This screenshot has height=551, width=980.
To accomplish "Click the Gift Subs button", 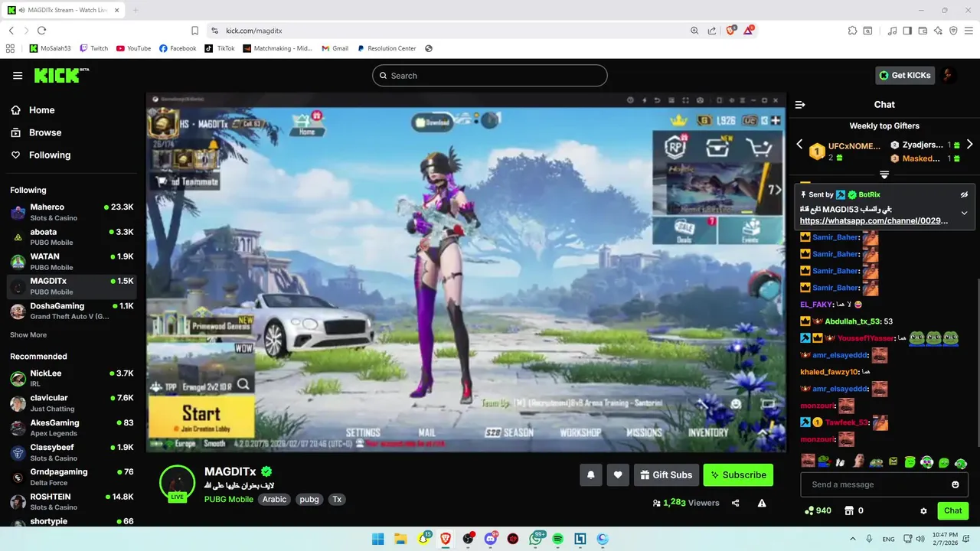I will pyautogui.click(x=666, y=475).
